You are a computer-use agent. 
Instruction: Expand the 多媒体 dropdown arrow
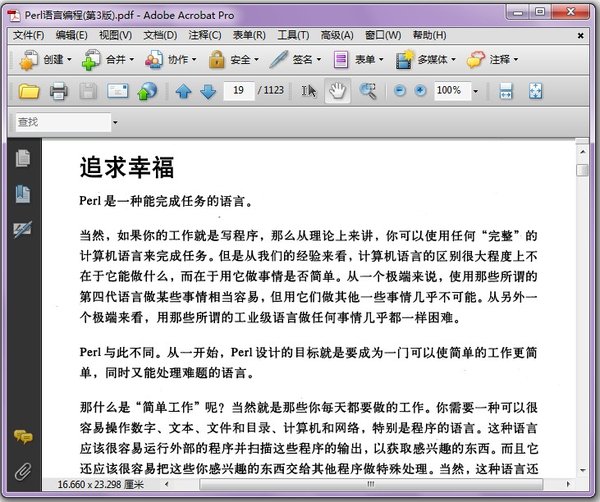[453, 60]
